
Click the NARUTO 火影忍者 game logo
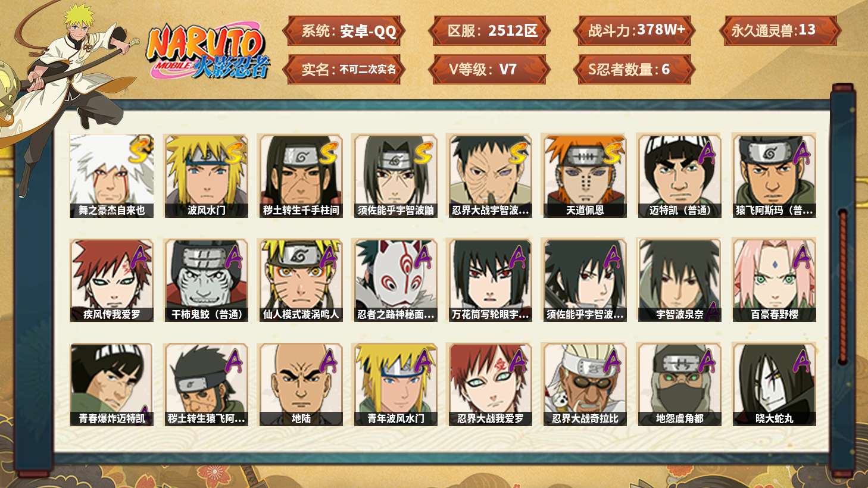(x=208, y=51)
